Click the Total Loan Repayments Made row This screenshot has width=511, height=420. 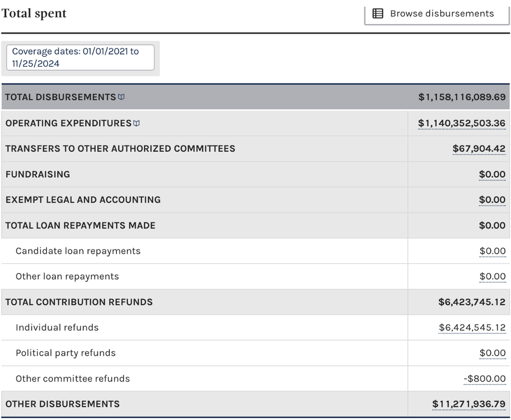click(80, 225)
